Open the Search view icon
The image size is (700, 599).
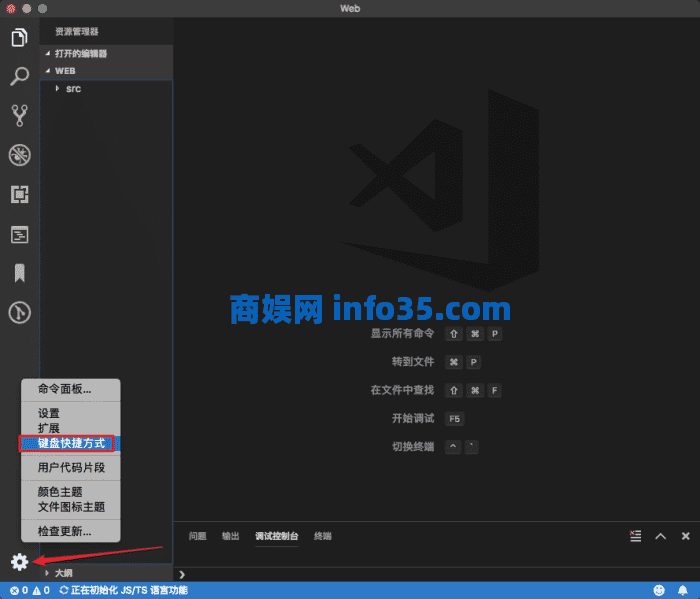19,76
